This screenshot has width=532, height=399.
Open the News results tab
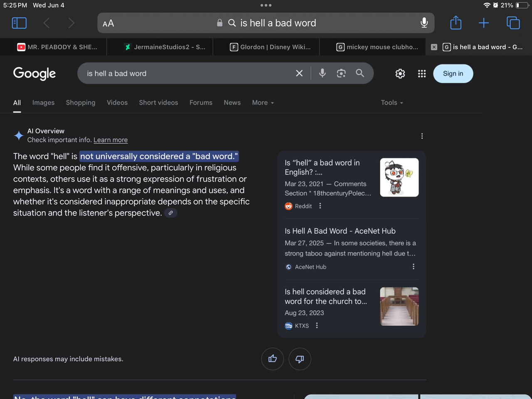[232, 103]
